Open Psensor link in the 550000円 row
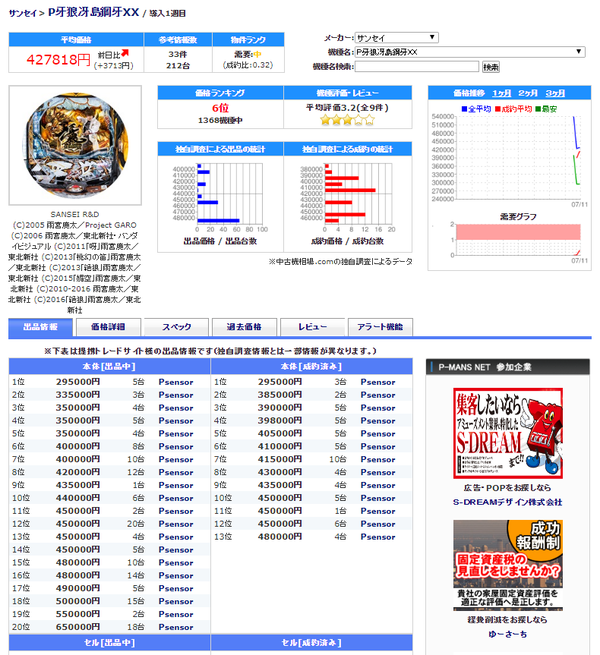Image resolution: width=600 pixels, height=655 pixels. point(176,614)
